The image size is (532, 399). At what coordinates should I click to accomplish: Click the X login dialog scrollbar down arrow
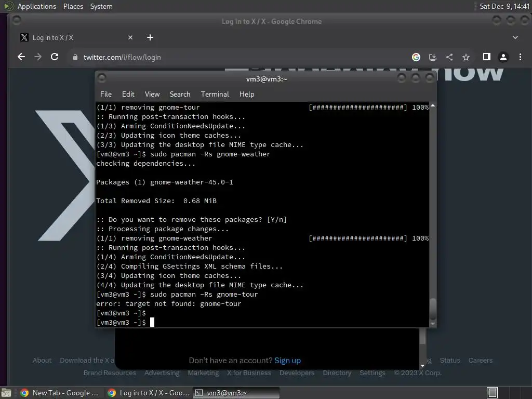[422, 366]
